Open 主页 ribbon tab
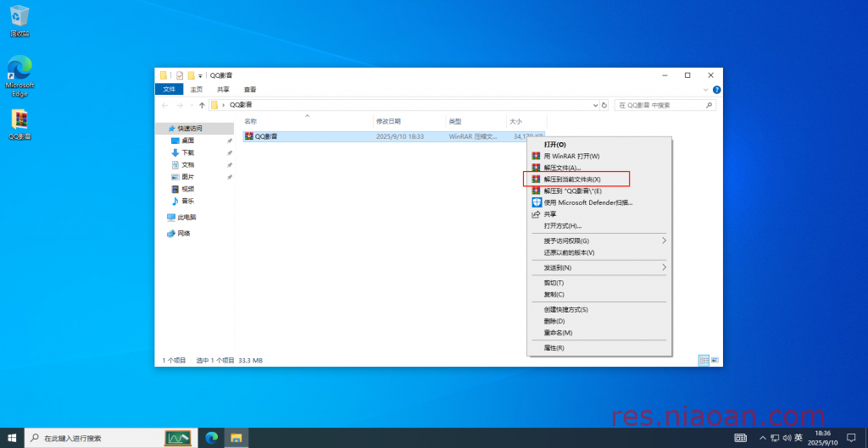Image resolution: width=868 pixels, height=448 pixels. [197, 90]
